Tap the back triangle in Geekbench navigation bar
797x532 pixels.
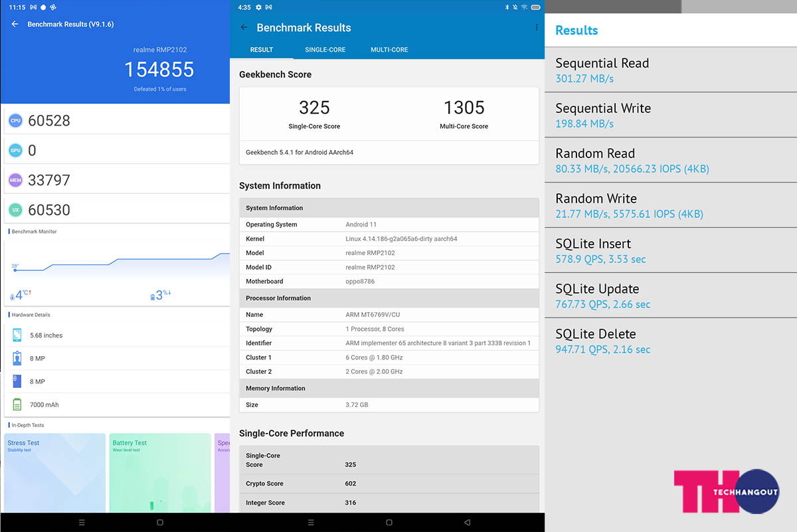[x=467, y=523]
